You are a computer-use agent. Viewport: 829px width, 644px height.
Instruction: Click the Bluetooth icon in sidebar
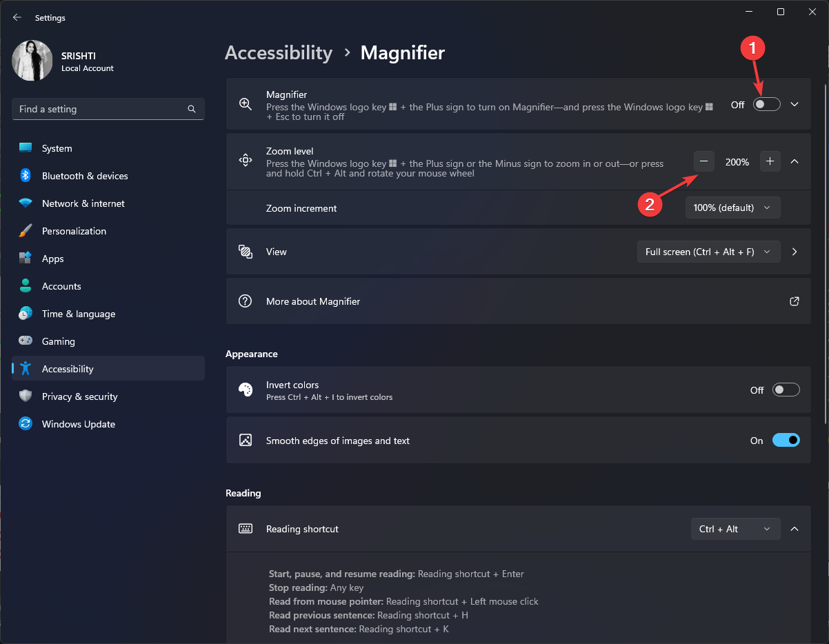click(x=26, y=176)
